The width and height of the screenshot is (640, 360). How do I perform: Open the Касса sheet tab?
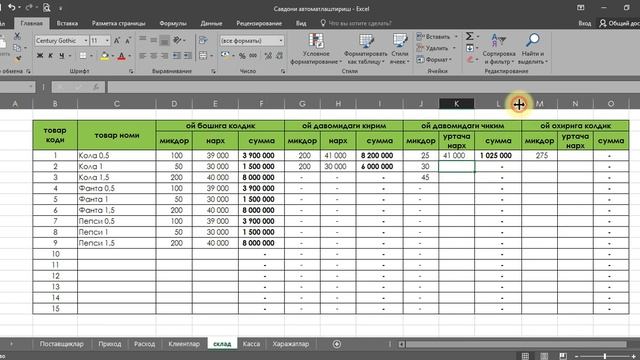pos(251,344)
